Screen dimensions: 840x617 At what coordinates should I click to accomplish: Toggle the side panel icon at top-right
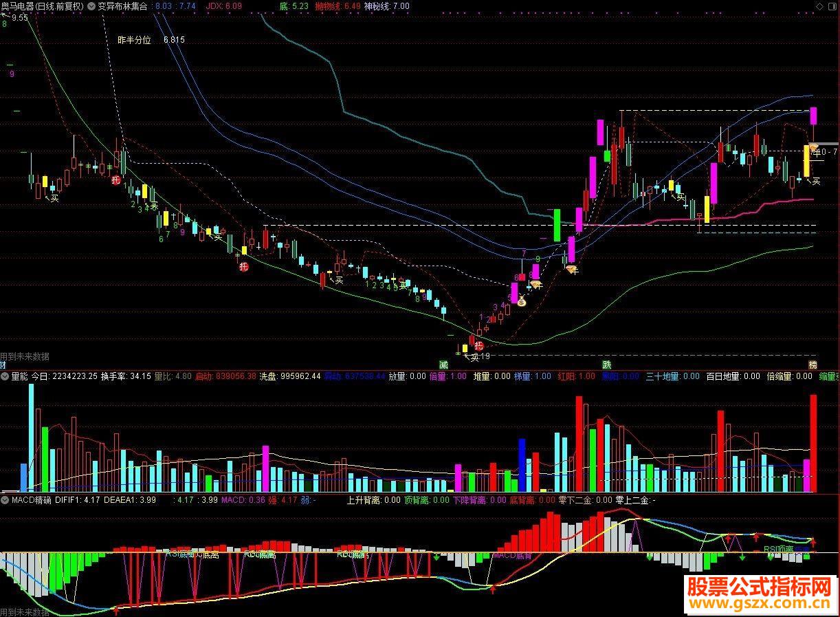pos(832,6)
